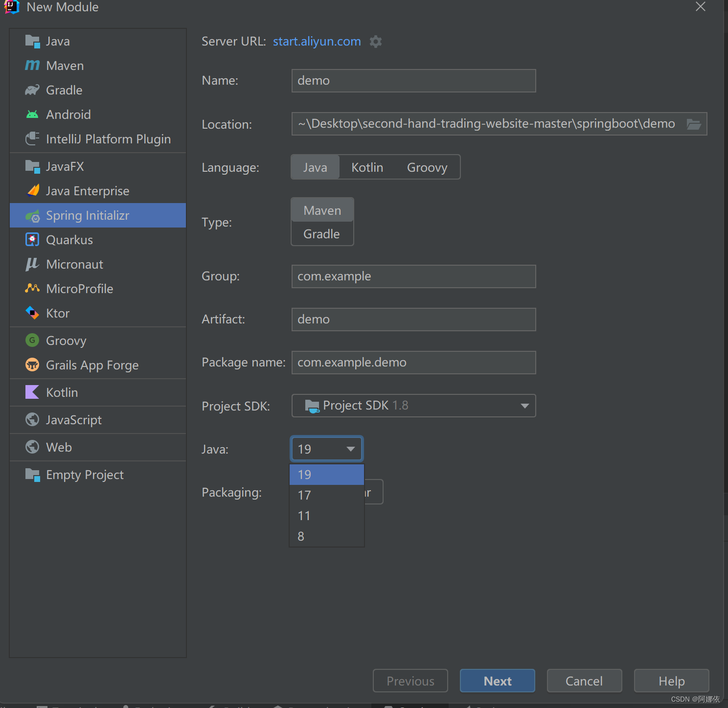728x708 pixels.
Task: Select Quarkus generator in sidebar
Action: click(x=98, y=240)
